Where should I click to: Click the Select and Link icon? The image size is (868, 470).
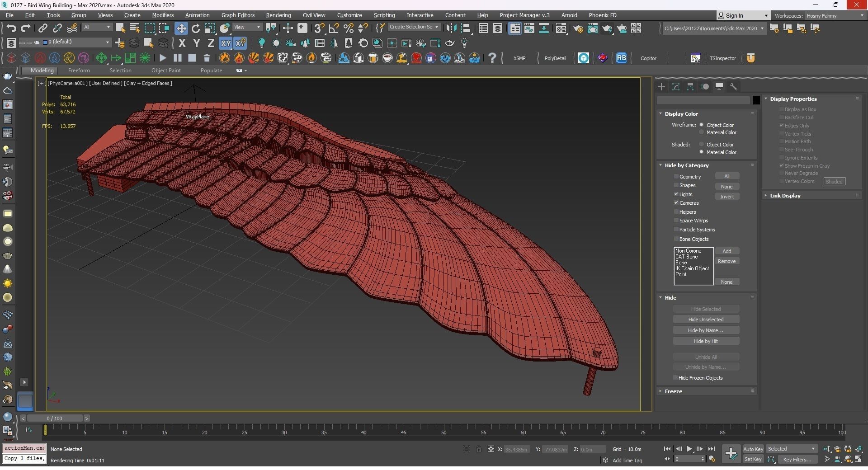tap(42, 28)
